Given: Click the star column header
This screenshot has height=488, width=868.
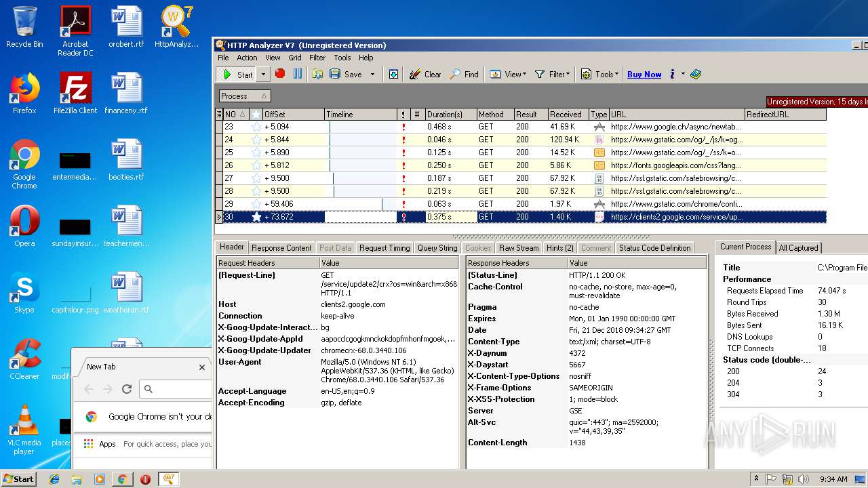Looking at the screenshot, I should (256, 115).
